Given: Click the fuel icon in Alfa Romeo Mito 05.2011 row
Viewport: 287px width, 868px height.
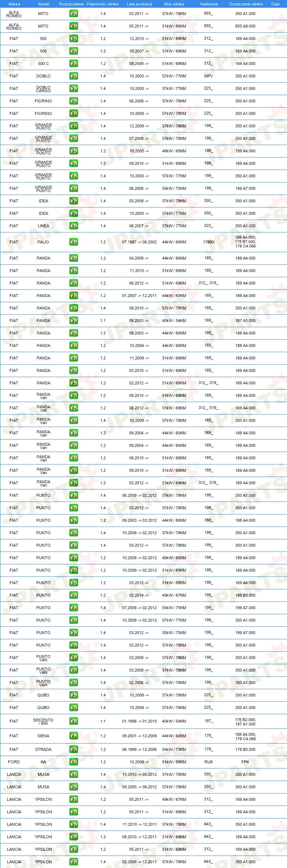Looking at the screenshot, I should pos(73,26).
